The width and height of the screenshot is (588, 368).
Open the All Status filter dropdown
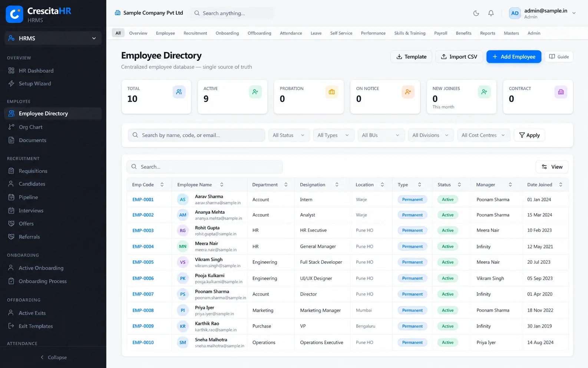click(x=289, y=135)
